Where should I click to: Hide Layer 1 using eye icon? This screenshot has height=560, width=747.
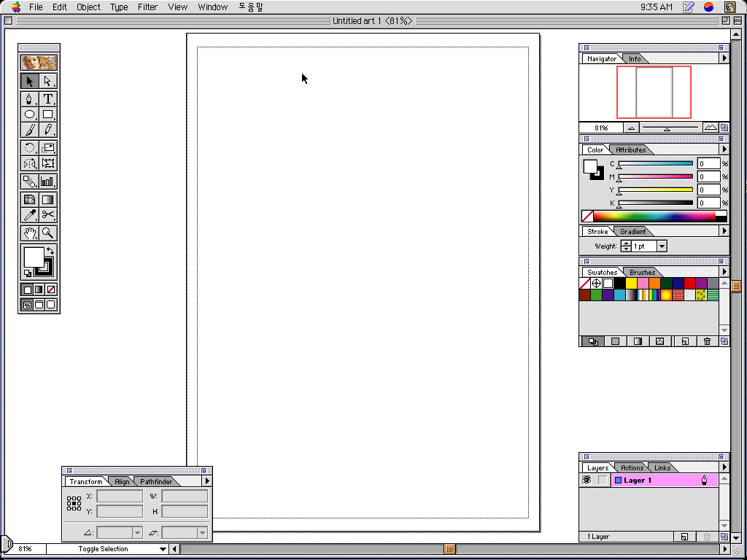tap(587, 481)
